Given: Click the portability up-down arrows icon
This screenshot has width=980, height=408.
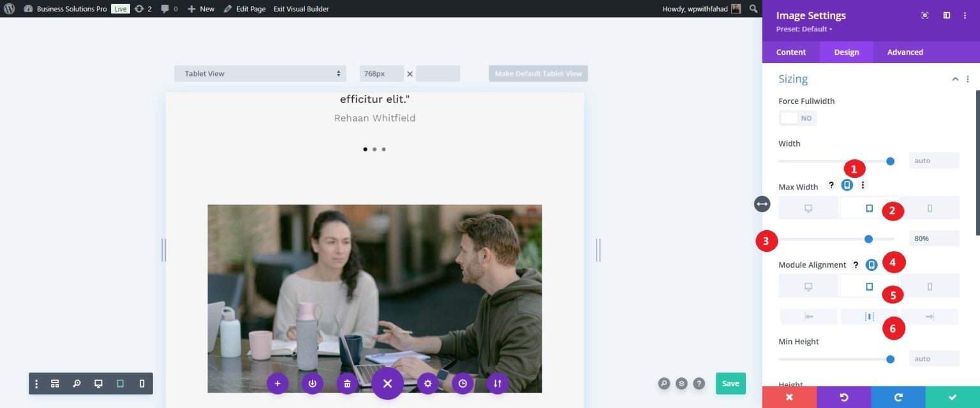Looking at the screenshot, I should pyautogui.click(x=498, y=384).
